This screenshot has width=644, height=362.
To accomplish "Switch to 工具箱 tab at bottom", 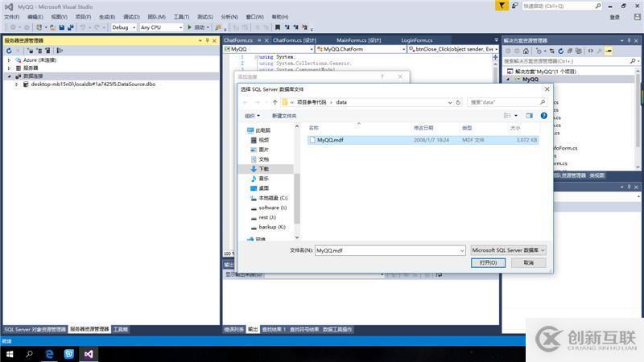I will pyautogui.click(x=120, y=329).
